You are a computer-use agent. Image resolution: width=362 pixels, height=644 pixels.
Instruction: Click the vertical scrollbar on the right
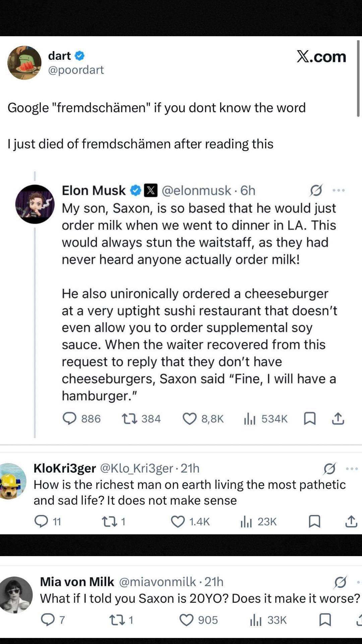click(x=358, y=78)
